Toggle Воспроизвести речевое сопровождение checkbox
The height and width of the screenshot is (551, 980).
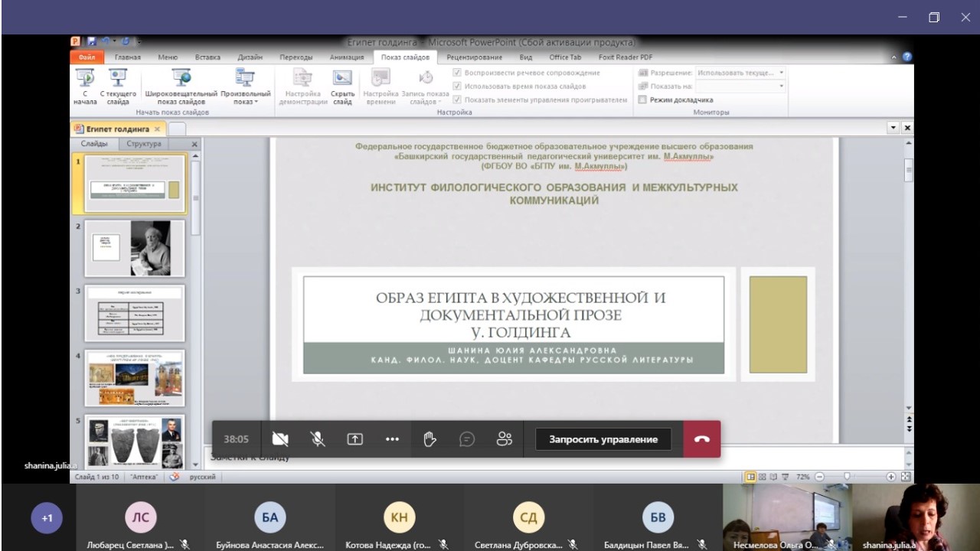click(457, 73)
